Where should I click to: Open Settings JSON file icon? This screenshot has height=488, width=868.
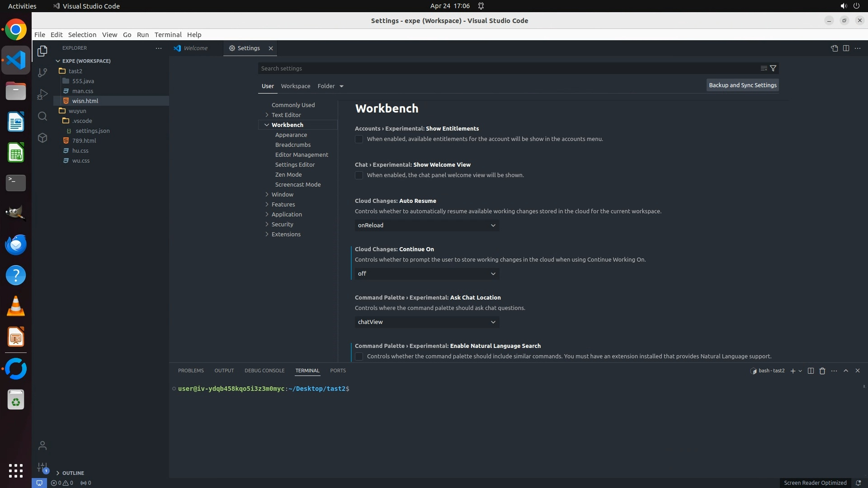pyautogui.click(x=834, y=48)
